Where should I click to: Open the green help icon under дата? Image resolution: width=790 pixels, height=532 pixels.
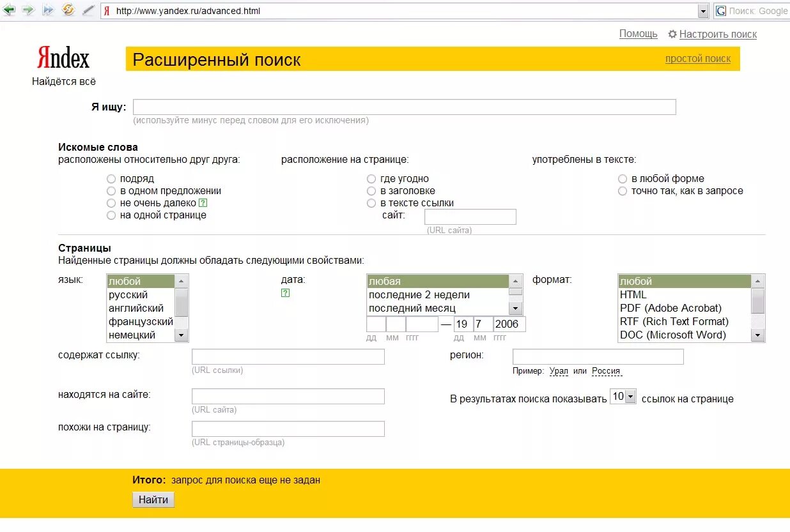click(285, 293)
